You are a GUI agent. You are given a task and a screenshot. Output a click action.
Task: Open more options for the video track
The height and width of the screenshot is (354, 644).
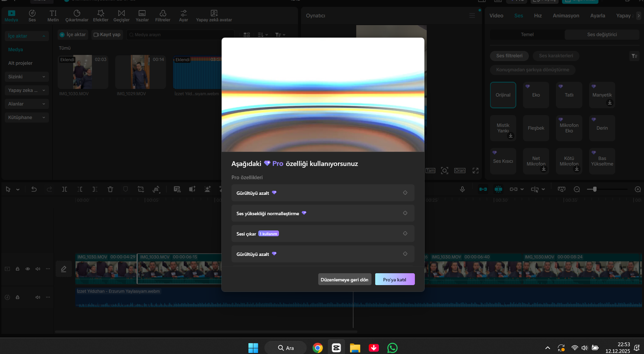tap(48, 269)
